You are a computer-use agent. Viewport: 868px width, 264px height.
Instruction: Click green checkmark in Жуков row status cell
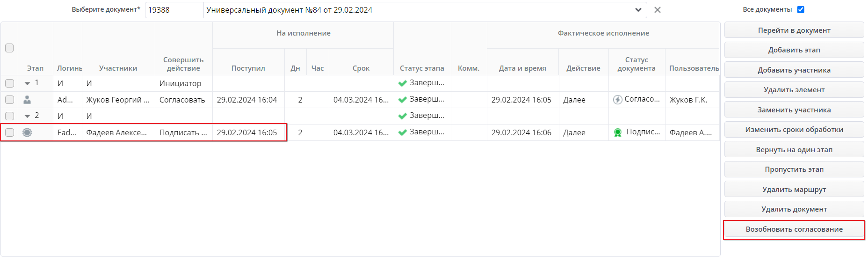tap(402, 100)
